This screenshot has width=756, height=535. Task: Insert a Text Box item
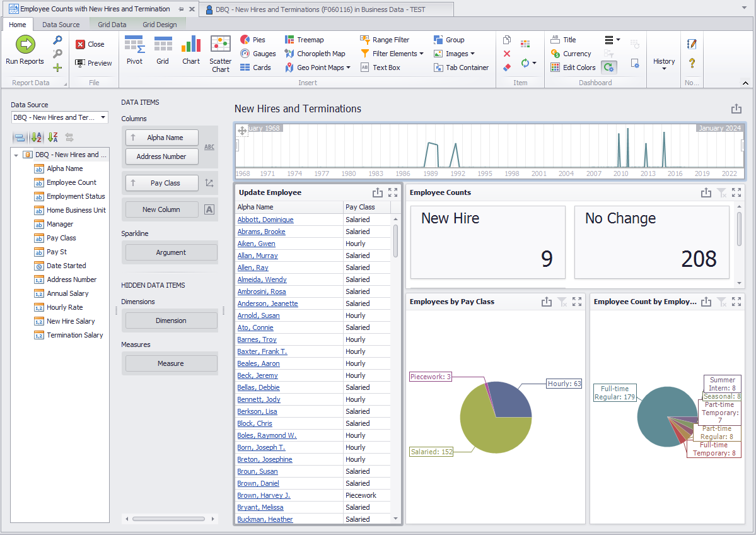point(380,68)
